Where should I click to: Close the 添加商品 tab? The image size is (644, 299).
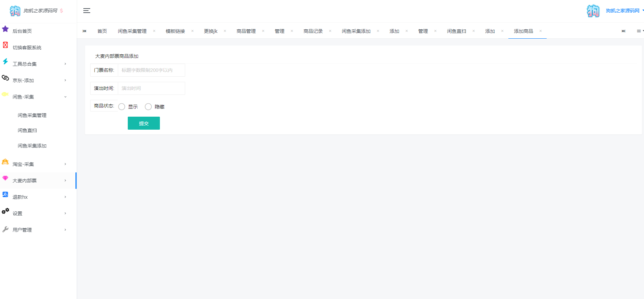540,31
